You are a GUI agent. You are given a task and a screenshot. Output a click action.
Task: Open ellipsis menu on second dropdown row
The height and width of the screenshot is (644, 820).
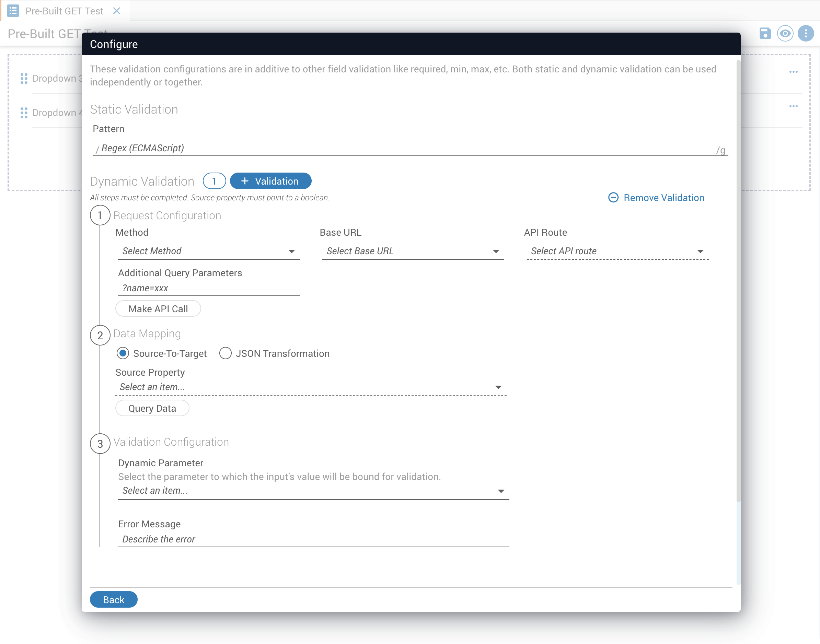coord(793,106)
